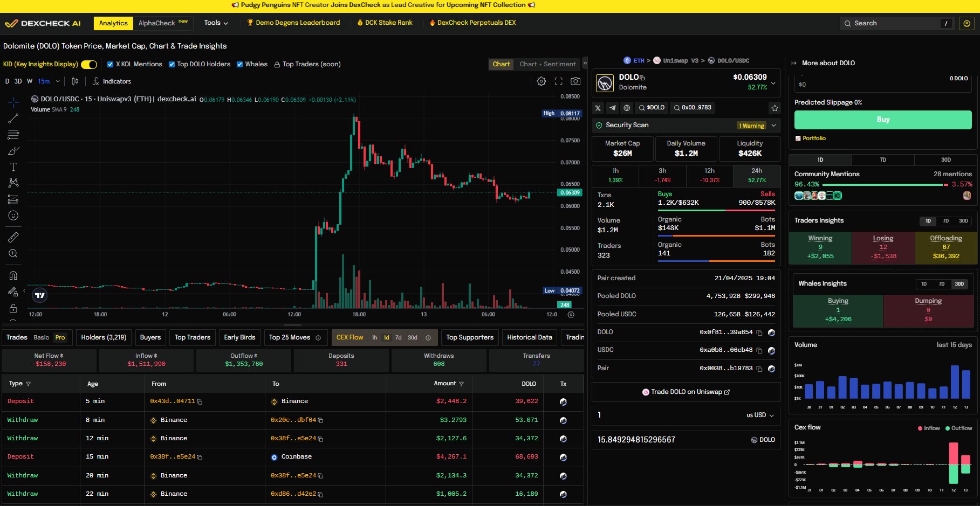Toggle the KID Key Insights Display switch

(x=89, y=65)
